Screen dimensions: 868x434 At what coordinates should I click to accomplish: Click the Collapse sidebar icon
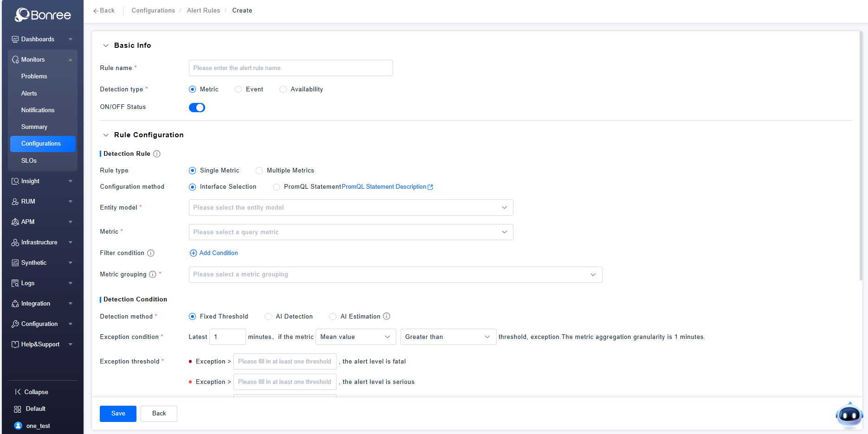[18, 392]
